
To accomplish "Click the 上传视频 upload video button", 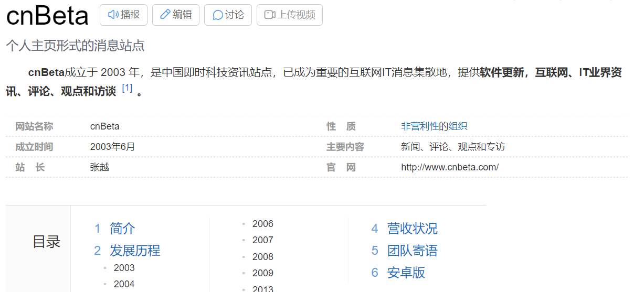I will [289, 15].
